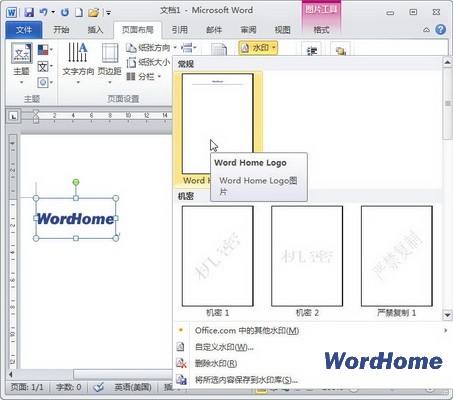Click the indent marker on horizontal ruler
The image size is (453, 400).
coord(36,117)
